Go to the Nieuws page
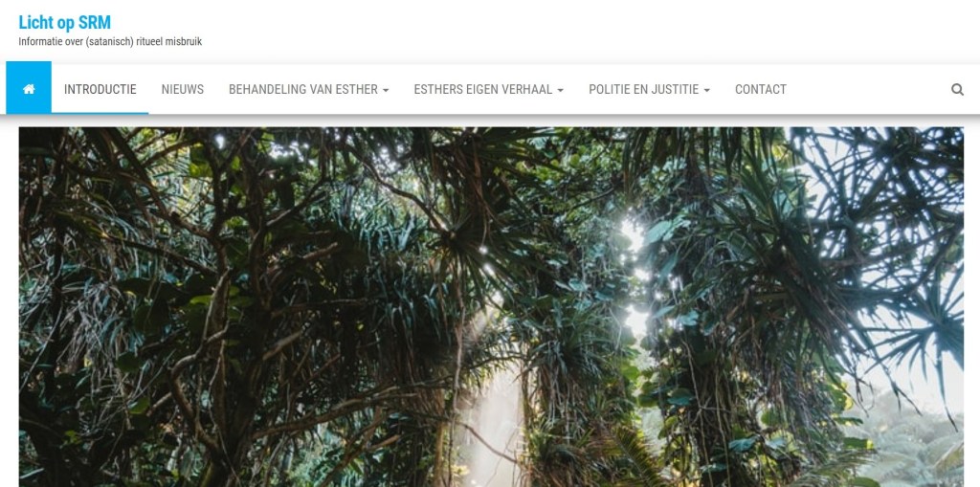The width and height of the screenshot is (980, 487). [183, 89]
